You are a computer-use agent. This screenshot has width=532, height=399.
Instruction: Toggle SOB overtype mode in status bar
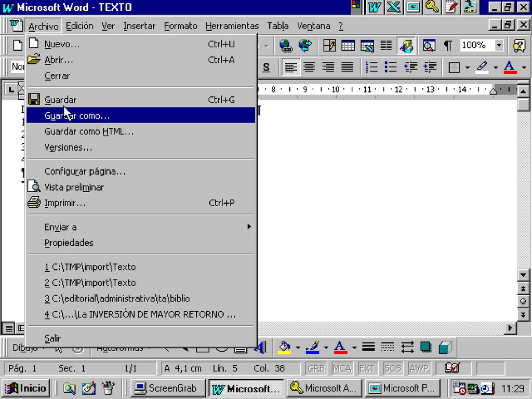393,368
